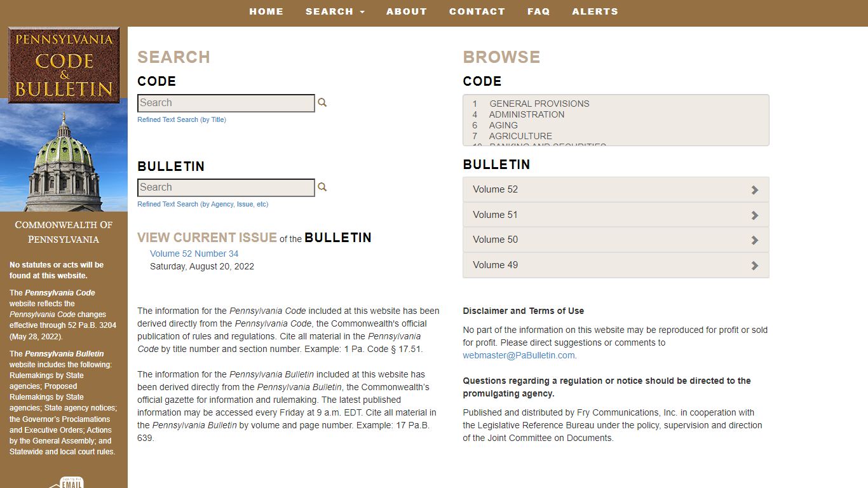This screenshot has height=488, width=868.
Task: Click the Pennsylvania Code & Bulletin logo
Action: (64, 65)
